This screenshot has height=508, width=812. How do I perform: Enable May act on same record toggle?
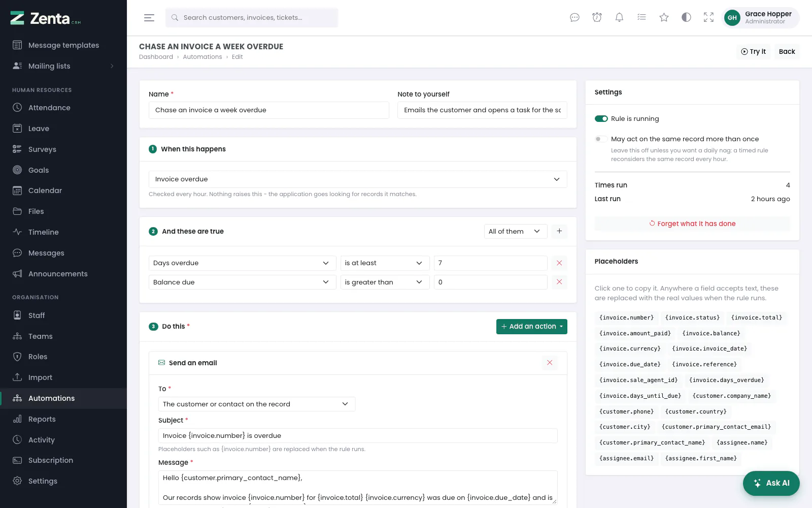pyautogui.click(x=600, y=139)
